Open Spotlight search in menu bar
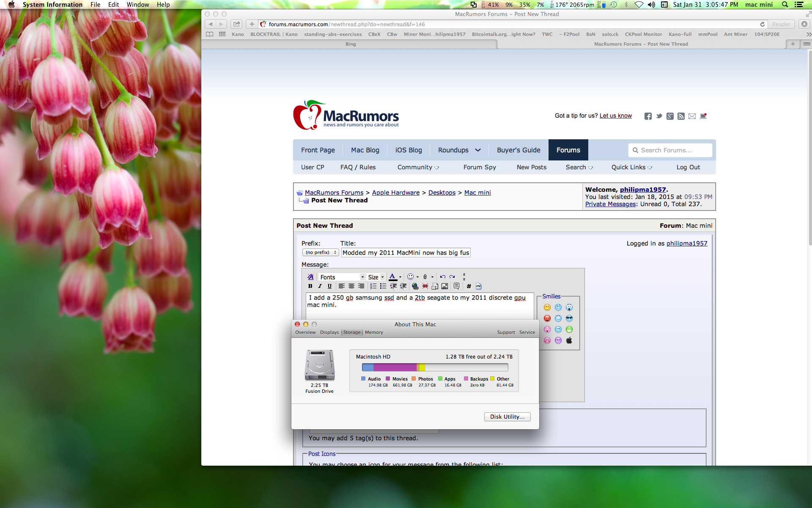The width and height of the screenshot is (812, 508). point(785,5)
